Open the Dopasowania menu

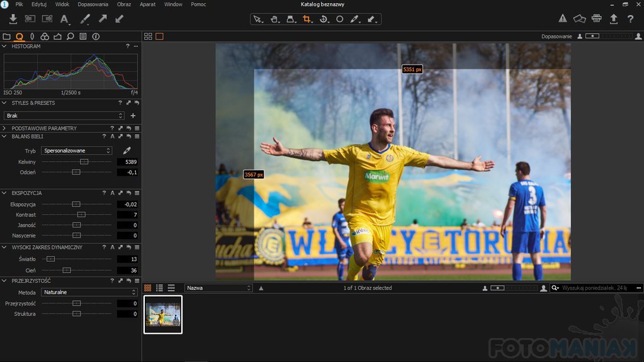tap(93, 4)
